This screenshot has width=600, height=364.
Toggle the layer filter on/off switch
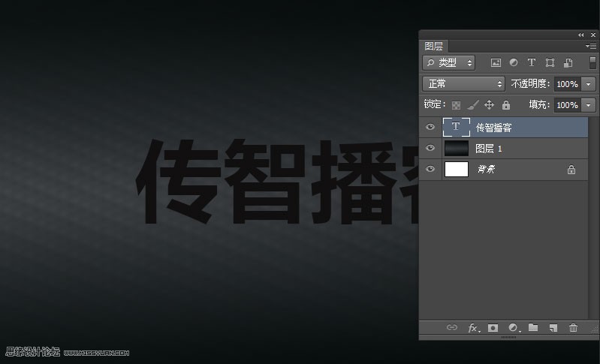coord(592,63)
